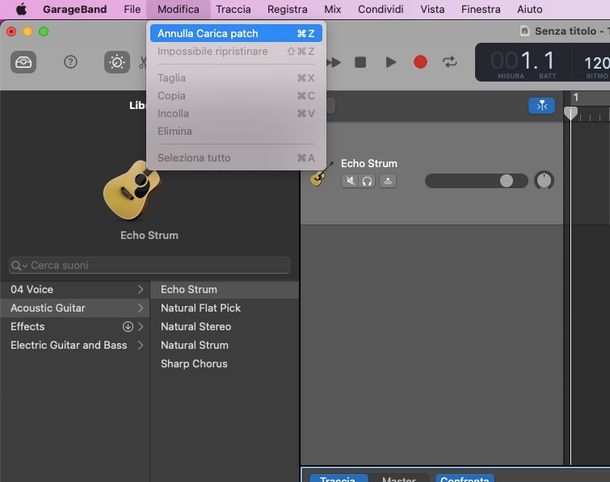Click the Echo Strum track name
The width and height of the screenshot is (610, 482).
pyautogui.click(x=369, y=163)
